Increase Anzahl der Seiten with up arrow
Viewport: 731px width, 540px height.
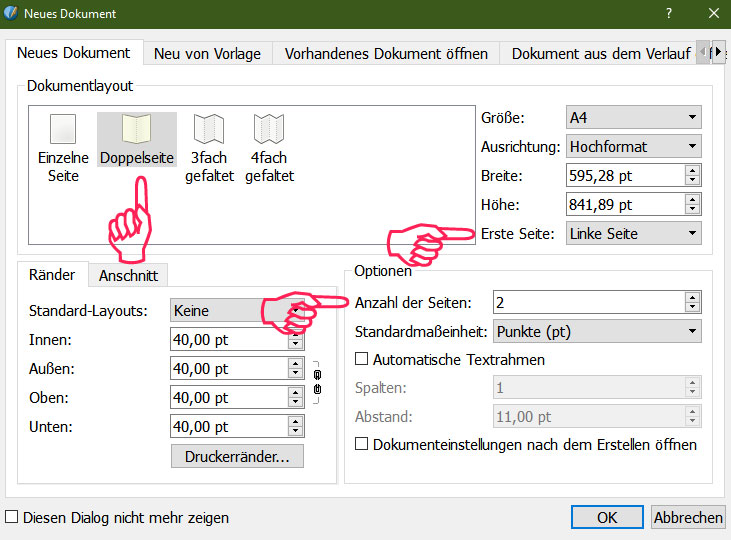pos(692,297)
